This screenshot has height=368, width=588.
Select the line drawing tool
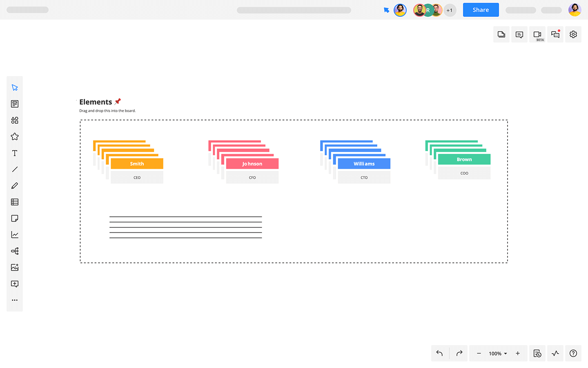tap(15, 169)
